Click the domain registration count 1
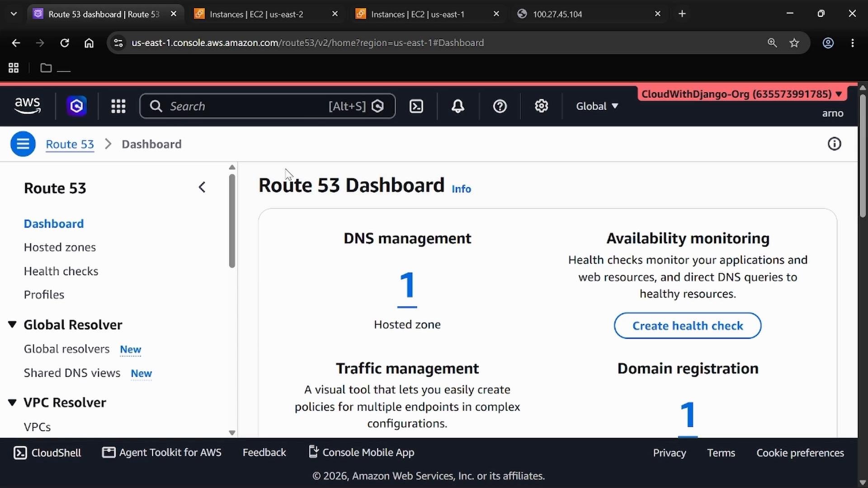 point(688,416)
